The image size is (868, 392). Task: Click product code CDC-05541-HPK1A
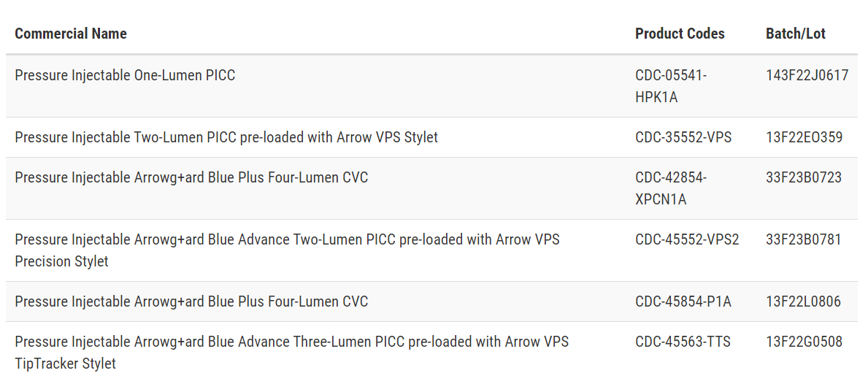pyautogui.click(x=671, y=86)
